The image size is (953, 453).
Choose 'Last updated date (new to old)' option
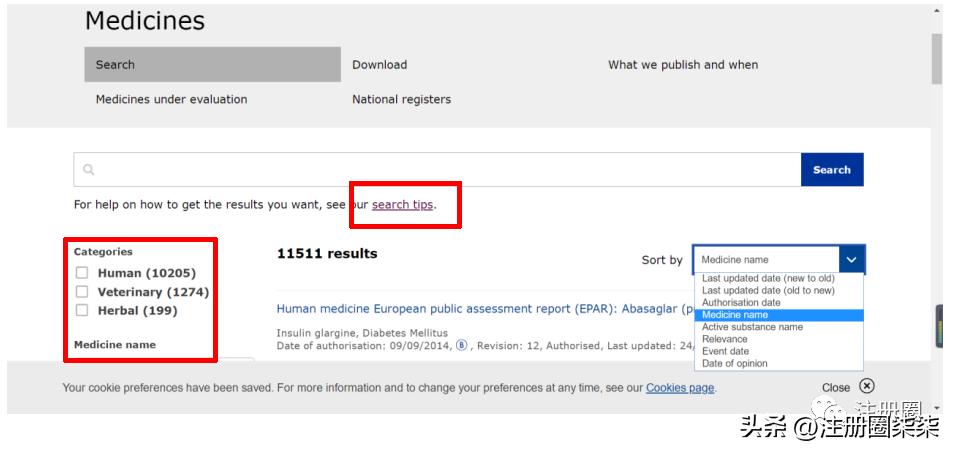pyautogui.click(x=768, y=279)
